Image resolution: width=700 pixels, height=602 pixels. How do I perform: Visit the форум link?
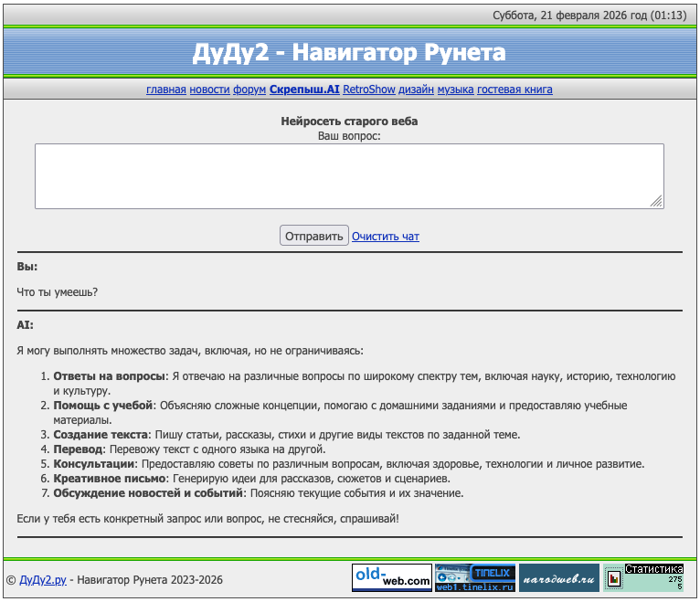[x=249, y=90]
